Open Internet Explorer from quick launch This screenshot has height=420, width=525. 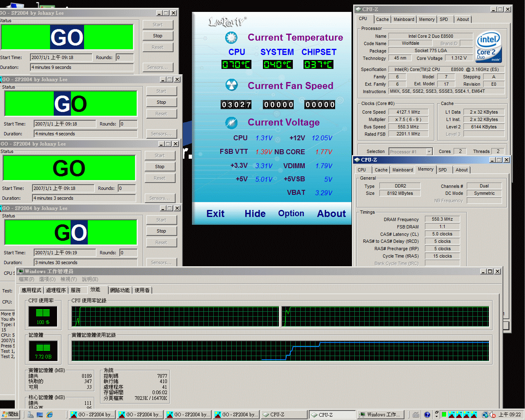pyautogui.click(x=50, y=415)
